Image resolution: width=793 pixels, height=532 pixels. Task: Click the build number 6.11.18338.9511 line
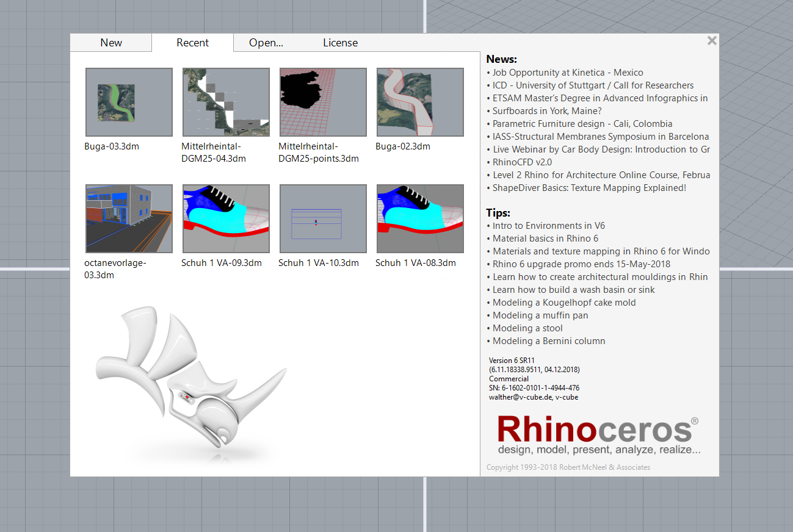coord(534,370)
